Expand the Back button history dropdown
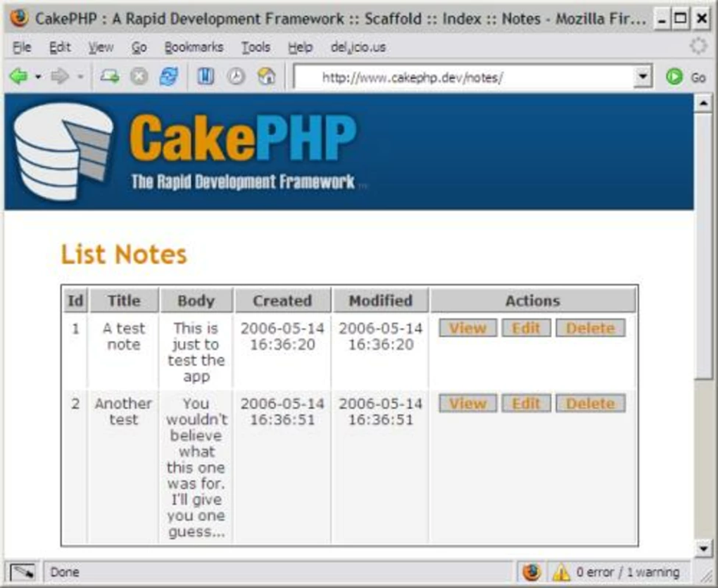The image size is (718, 588). tap(38, 77)
